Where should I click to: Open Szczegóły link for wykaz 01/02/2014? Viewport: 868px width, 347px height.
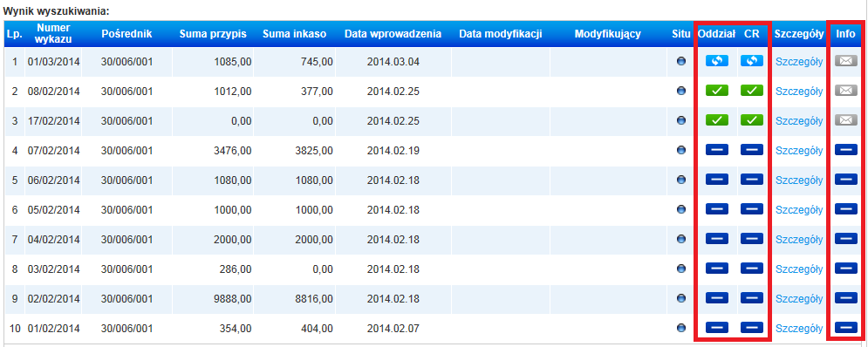799,329
